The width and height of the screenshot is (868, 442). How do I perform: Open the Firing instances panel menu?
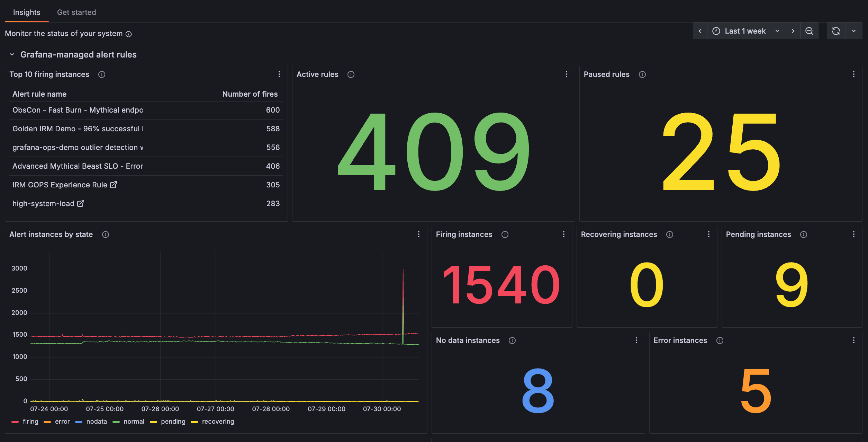pyautogui.click(x=564, y=235)
